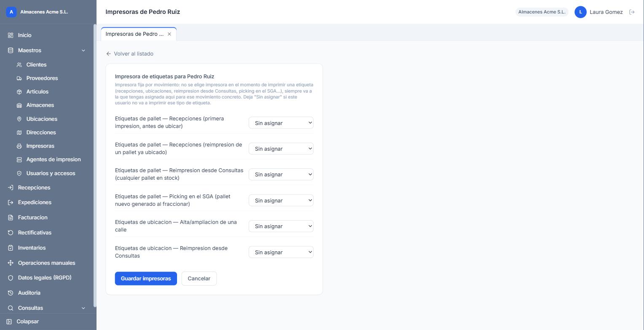The height and width of the screenshot is (330, 644).
Task: Click the Operaciones manuales move icon
Action: click(x=11, y=263)
